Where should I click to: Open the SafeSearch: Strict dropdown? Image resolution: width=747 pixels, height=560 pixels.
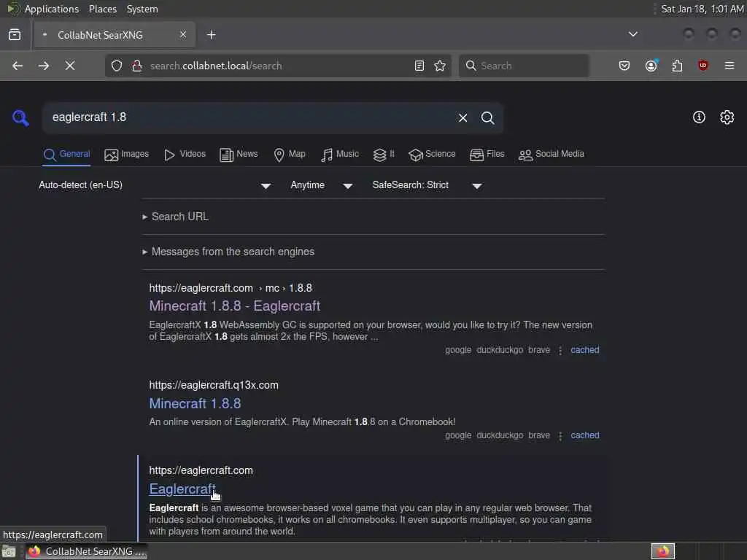[x=427, y=185]
